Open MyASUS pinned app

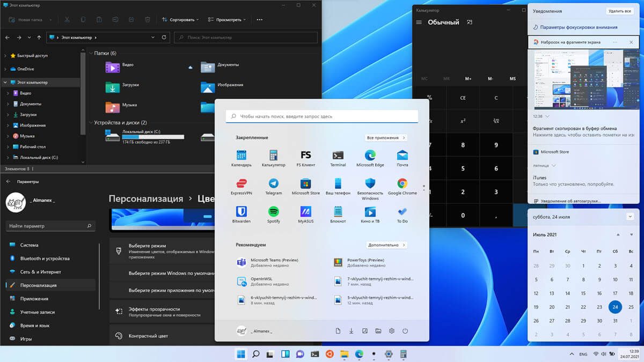(306, 214)
